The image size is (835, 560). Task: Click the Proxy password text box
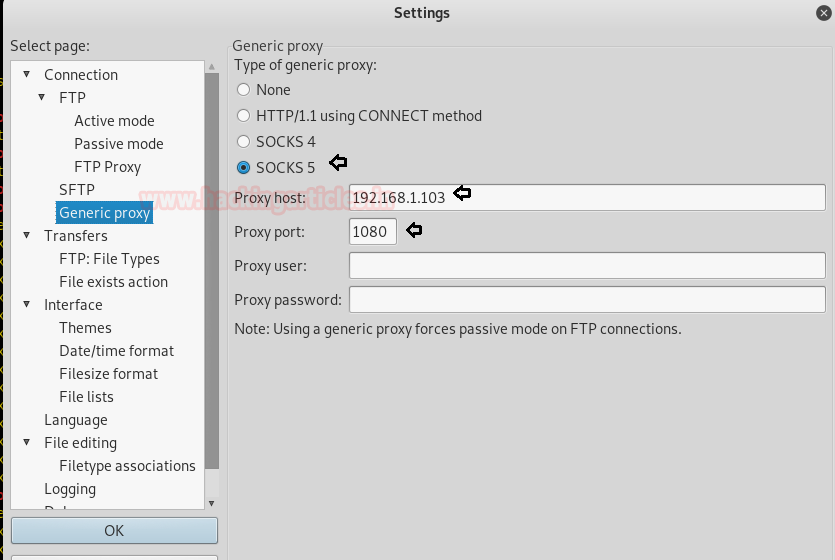(x=587, y=300)
